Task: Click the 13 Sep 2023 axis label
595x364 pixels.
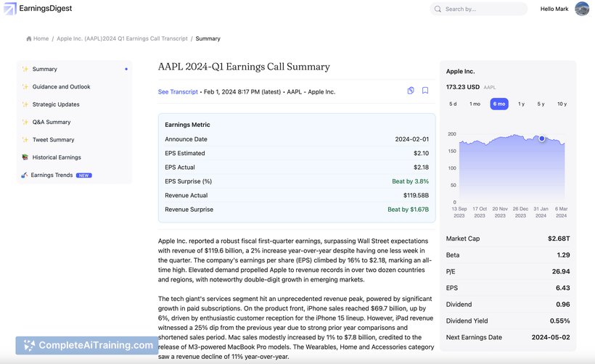Action: (459, 212)
